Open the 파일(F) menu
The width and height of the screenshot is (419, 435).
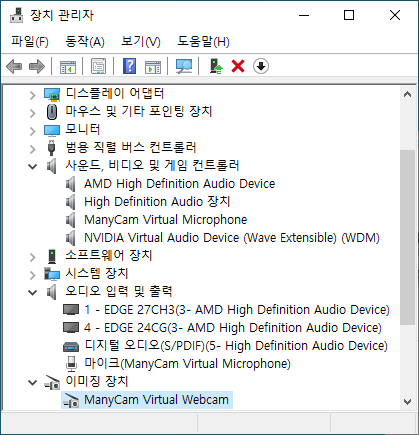[x=30, y=41]
